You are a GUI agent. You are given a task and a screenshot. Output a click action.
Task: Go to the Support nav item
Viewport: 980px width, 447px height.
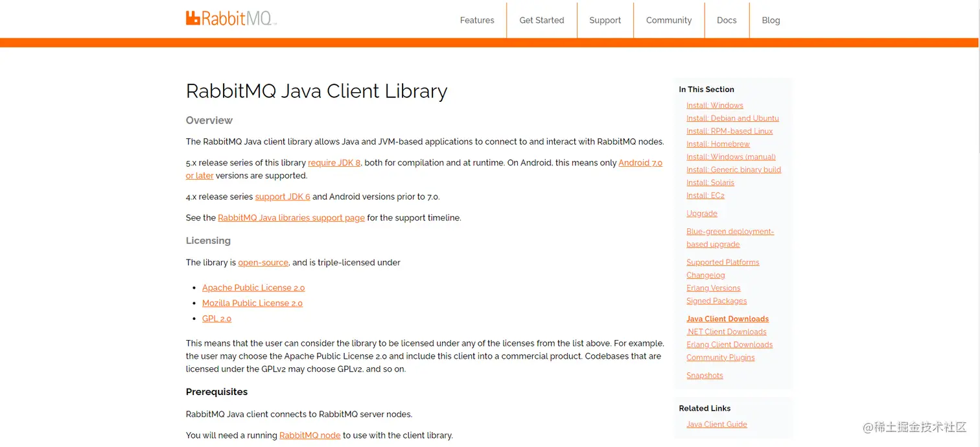tap(605, 20)
